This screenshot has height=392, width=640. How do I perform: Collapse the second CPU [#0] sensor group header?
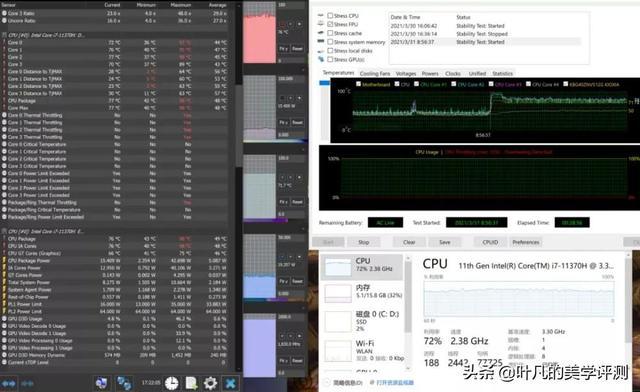coord(46,231)
